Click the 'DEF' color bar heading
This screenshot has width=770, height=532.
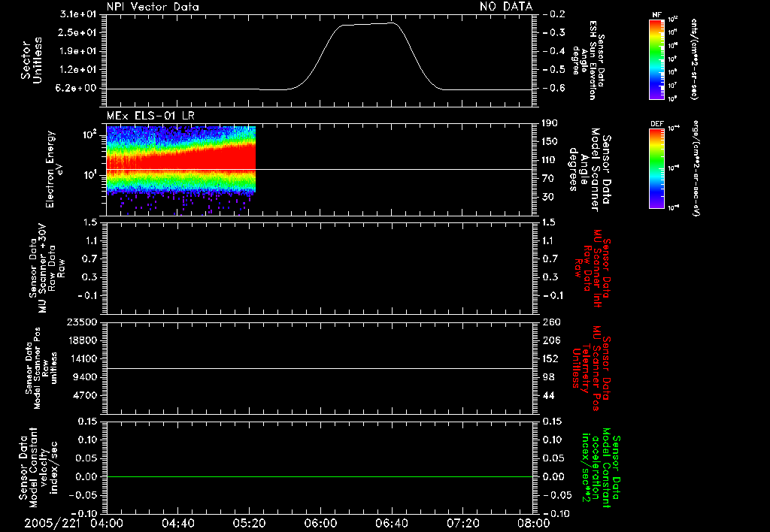point(656,124)
